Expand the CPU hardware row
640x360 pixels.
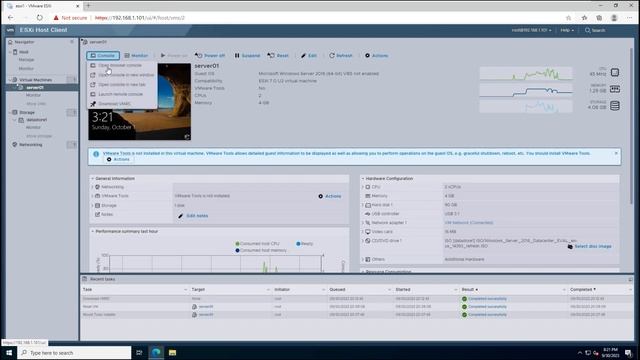pyautogui.click(x=363, y=187)
